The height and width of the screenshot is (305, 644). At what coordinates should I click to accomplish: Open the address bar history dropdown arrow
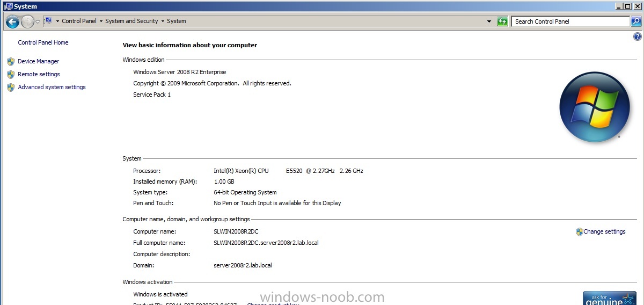[489, 21]
